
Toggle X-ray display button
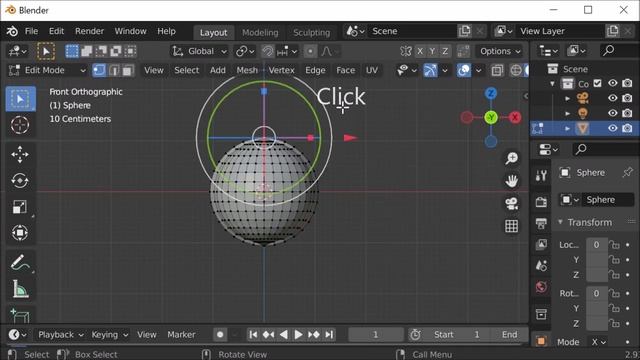click(x=497, y=70)
